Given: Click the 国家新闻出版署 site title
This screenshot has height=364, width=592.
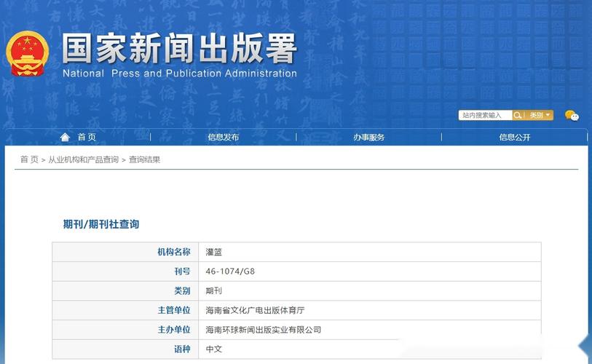Looking at the screenshot, I should [179, 48].
